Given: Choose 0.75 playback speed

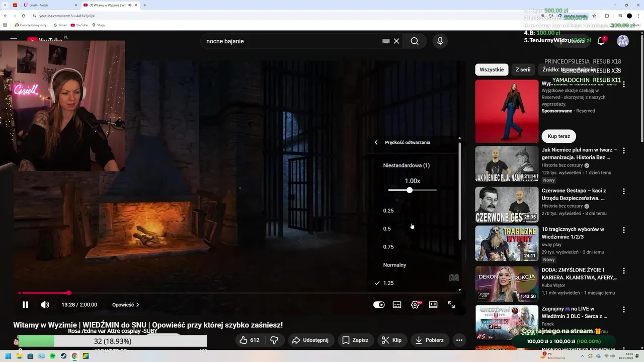Looking at the screenshot, I should pos(388,247).
